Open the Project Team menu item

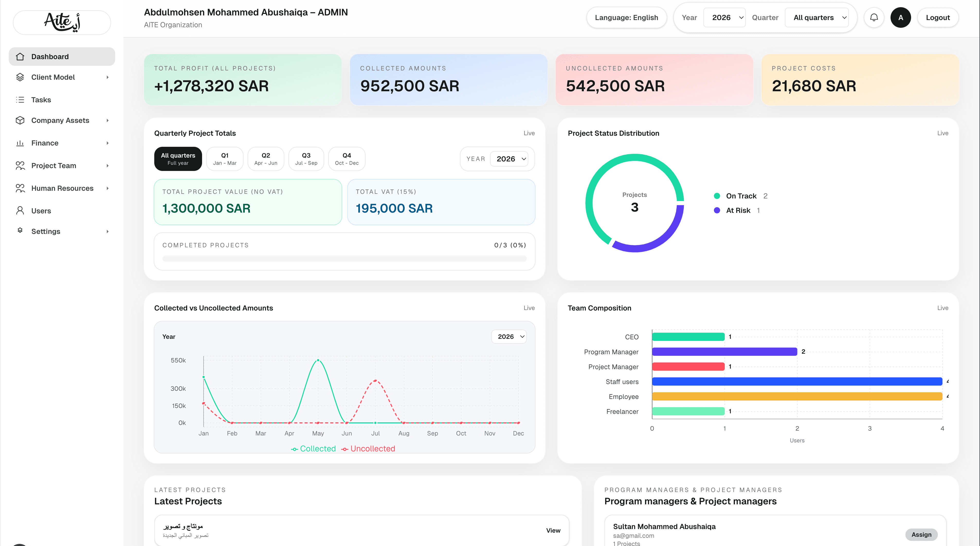point(54,166)
